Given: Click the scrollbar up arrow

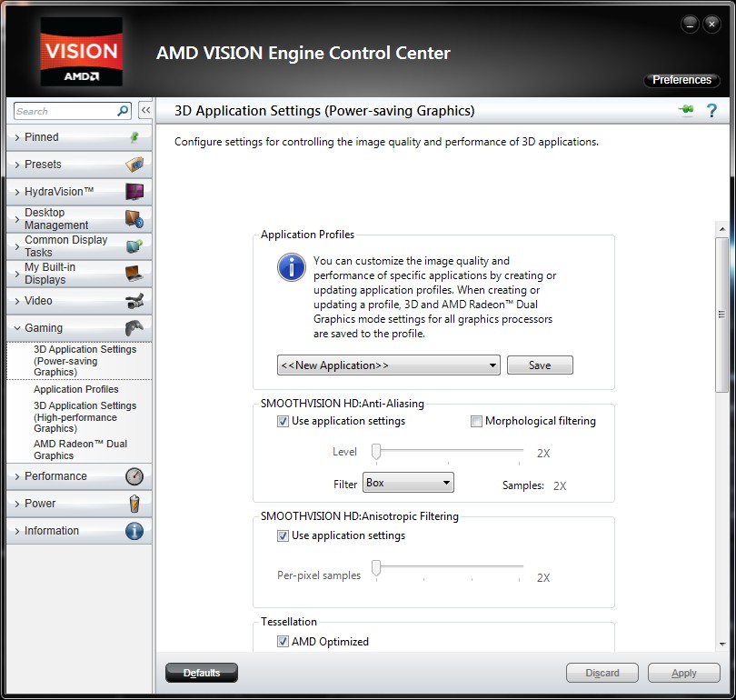Looking at the screenshot, I should tap(722, 229).
